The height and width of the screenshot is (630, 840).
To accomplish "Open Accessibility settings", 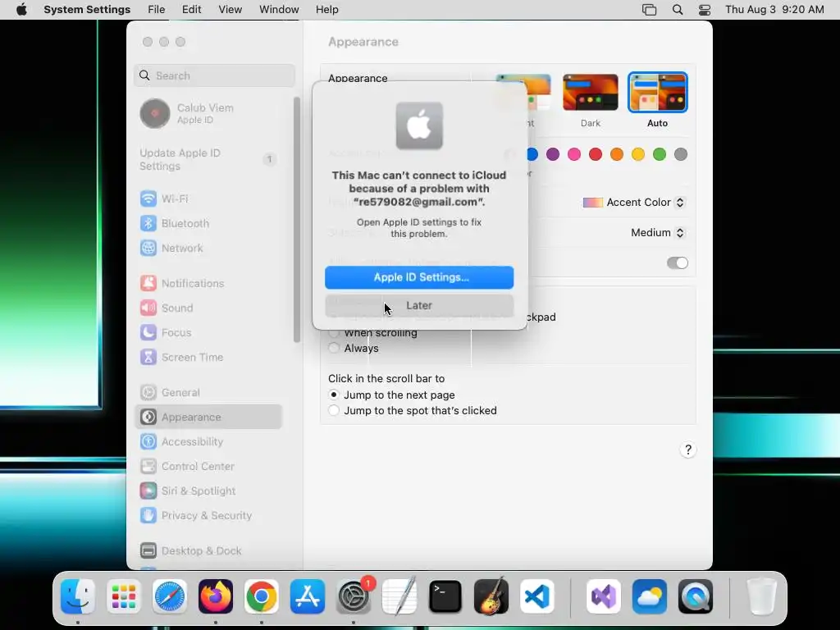I will point(208,442).
